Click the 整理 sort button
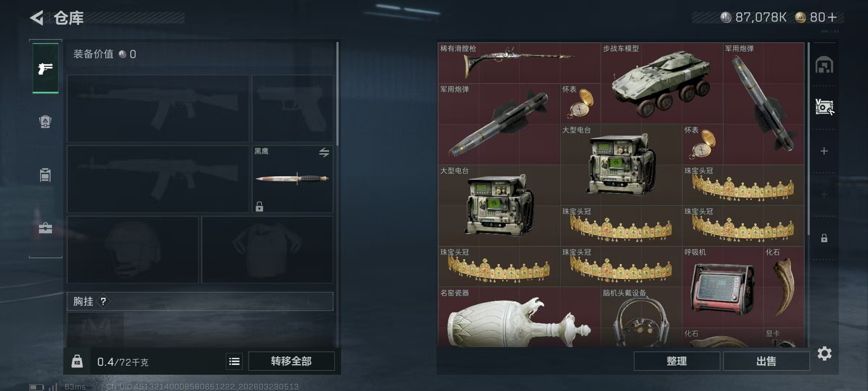The height and width of the screenshot is (391, 868). click(x=677, y=361)
